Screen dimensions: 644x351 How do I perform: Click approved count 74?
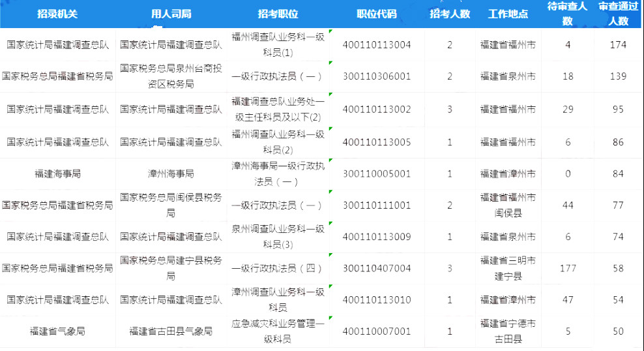pyautogui.click(x=618, y=237)
